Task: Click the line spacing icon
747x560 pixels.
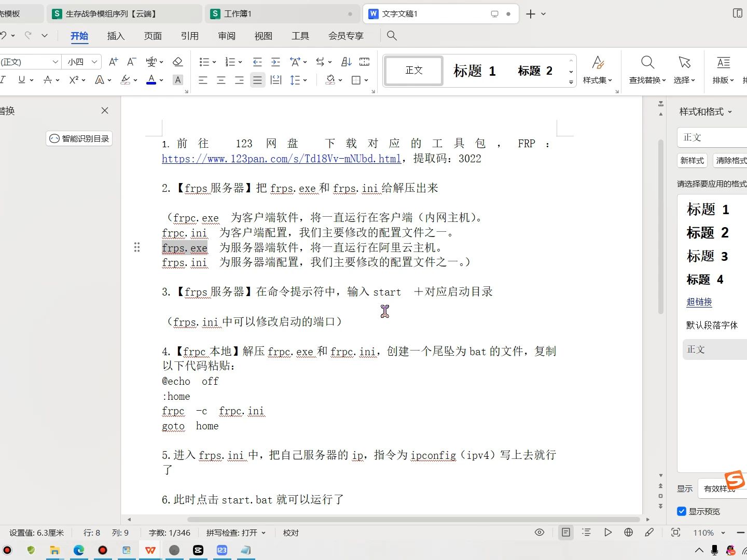Action: click(x=295, y=80)
